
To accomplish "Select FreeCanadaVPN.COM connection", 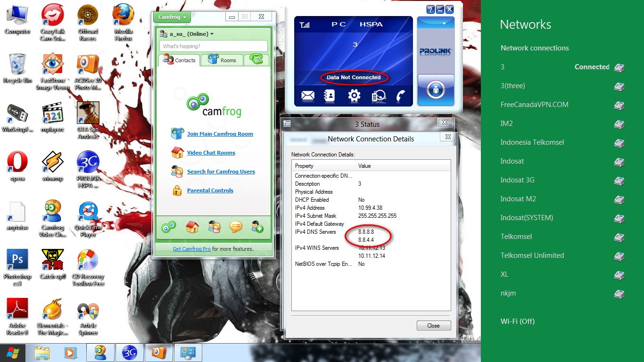I will pyautogui.click(x=562, y=105).
